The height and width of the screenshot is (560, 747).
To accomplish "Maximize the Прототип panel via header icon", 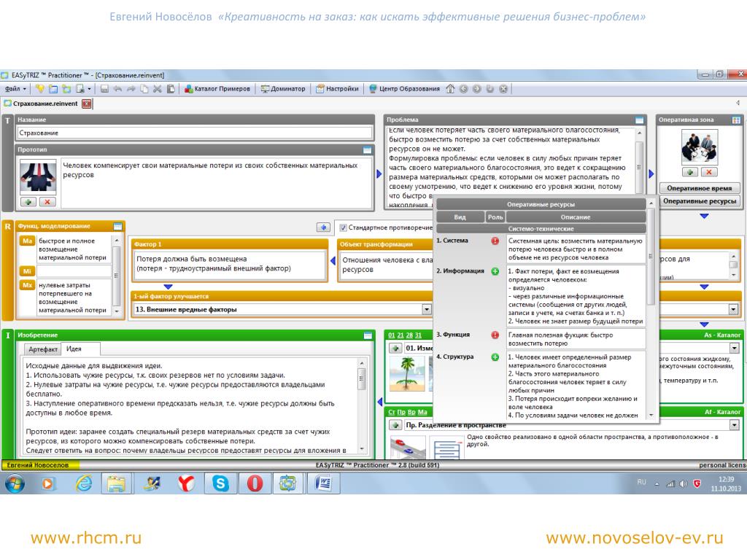I will [x=368, y=150].
